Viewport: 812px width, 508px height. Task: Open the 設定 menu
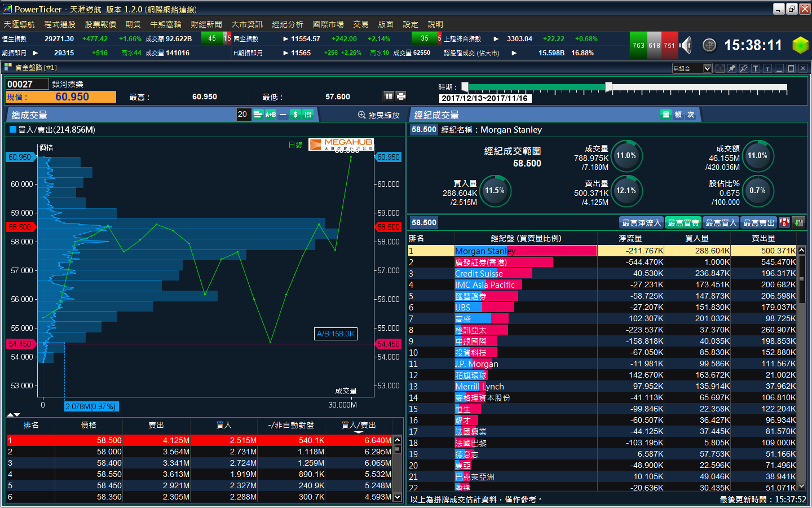[411, 24]
